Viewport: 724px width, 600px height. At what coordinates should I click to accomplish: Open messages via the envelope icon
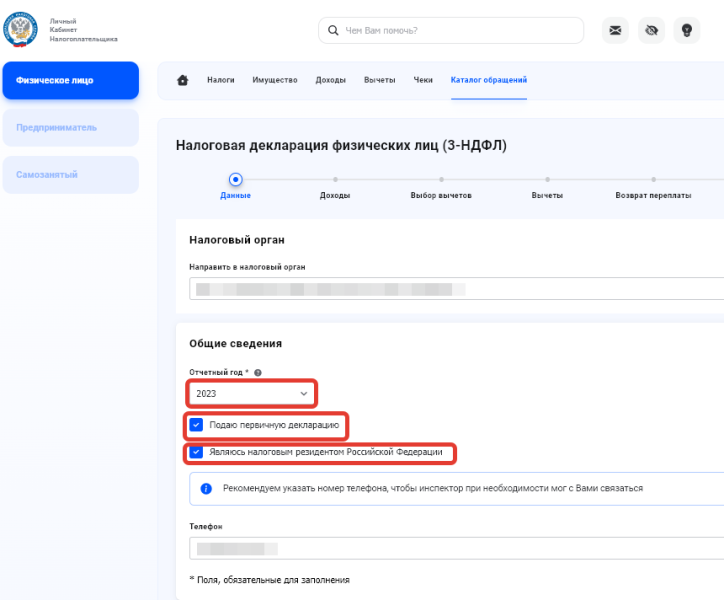[615, 30]
